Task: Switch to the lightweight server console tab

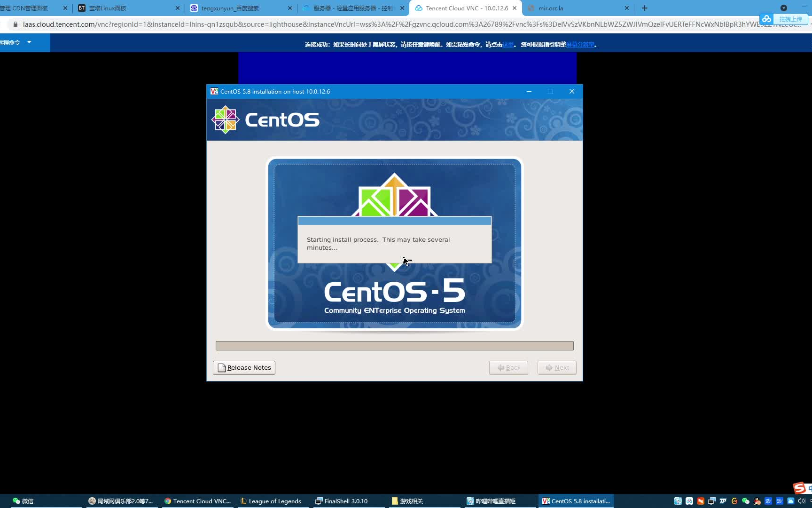Action: (x=352, y=8)
